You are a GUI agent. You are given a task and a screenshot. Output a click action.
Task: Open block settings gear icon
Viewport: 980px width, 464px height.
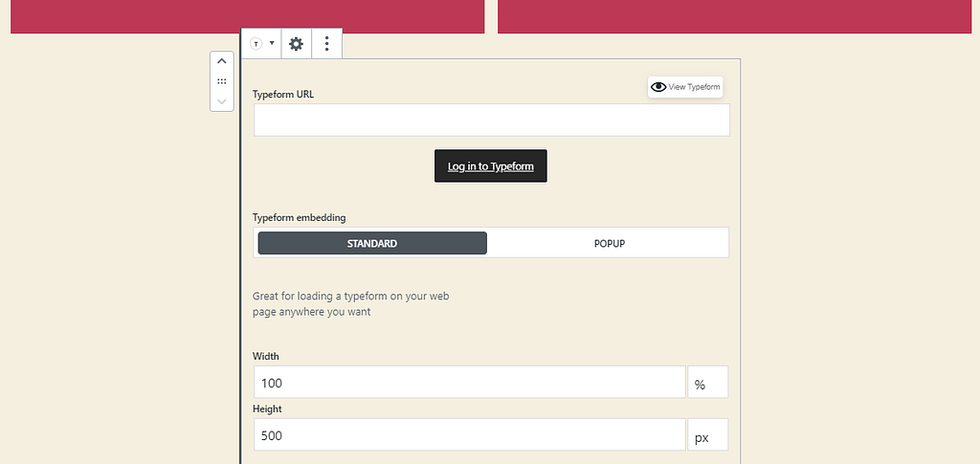click(297, 44)
